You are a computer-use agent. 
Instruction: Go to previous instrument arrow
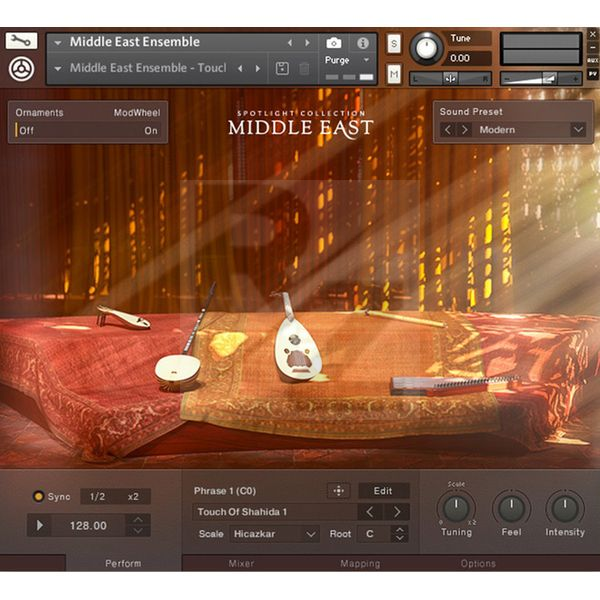pos(290,43)
